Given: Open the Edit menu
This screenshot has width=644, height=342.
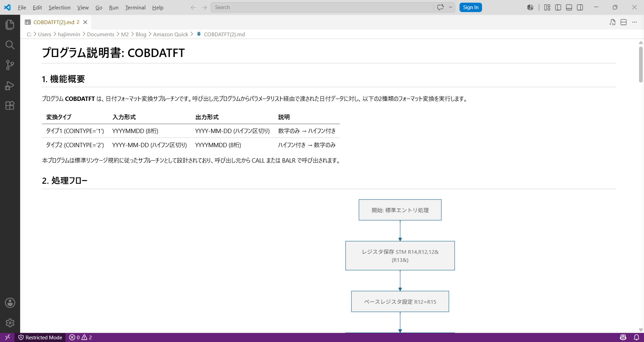Looking at the screenshot, I should click(37, 7).
